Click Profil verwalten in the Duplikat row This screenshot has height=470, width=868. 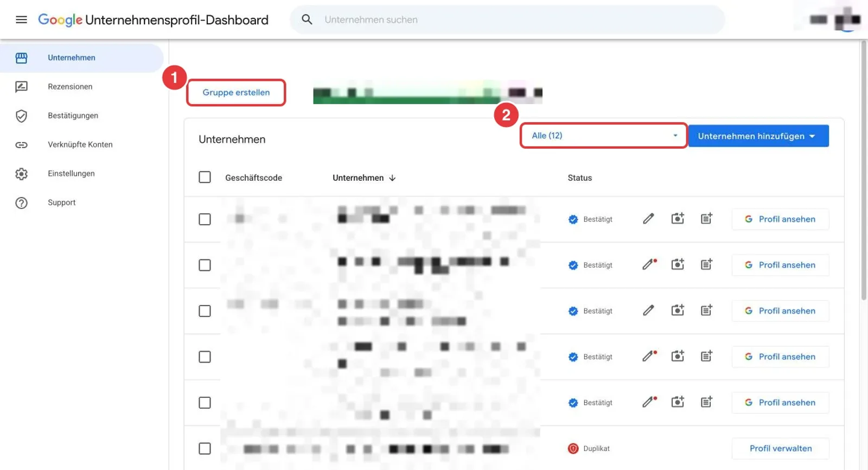click(x=780, y=448)
